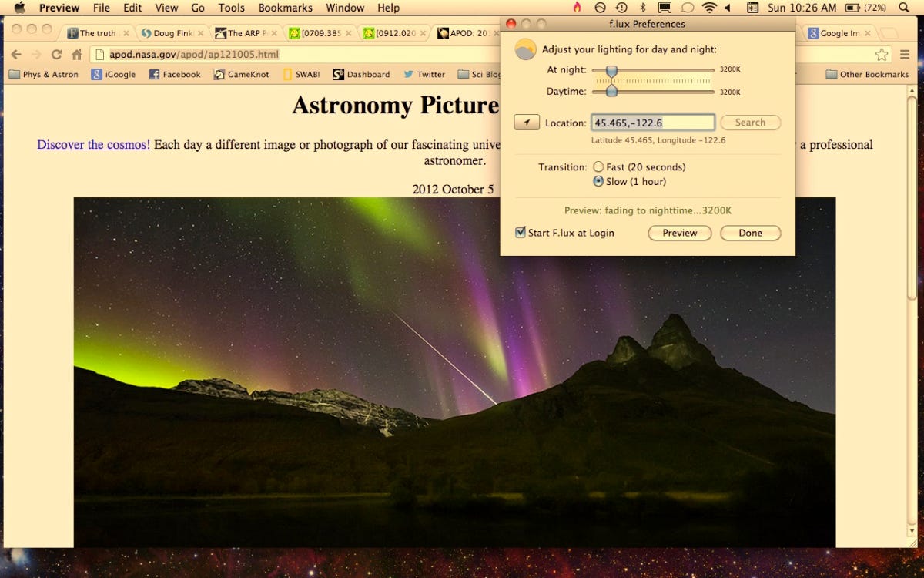
Task: Open the Dashboard bookmark
Action: point(361,74)
